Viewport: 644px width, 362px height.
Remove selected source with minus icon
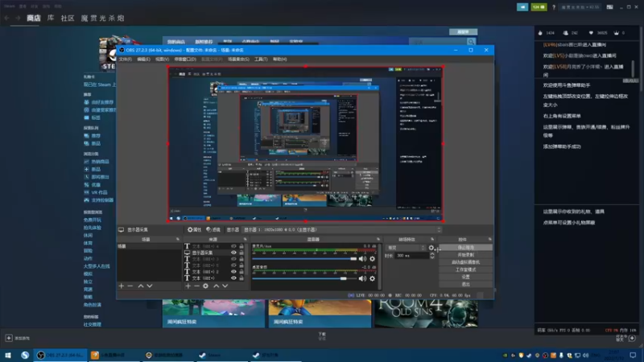click(x=196, y=286)
